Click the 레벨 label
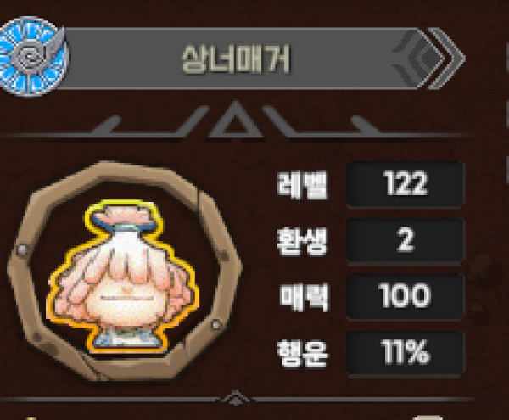The height and width of the screenshot is (420, 509). click(303, 184)
